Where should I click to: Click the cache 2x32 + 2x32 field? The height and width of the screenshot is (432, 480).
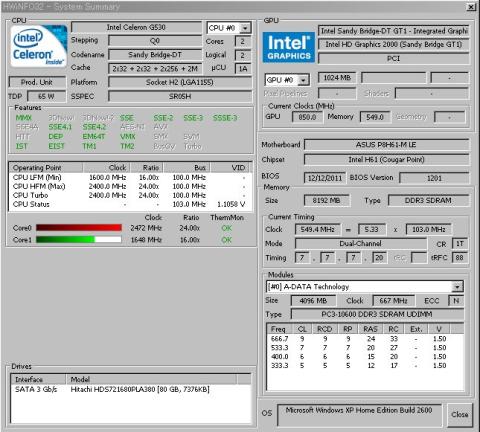tap(155, 69)
